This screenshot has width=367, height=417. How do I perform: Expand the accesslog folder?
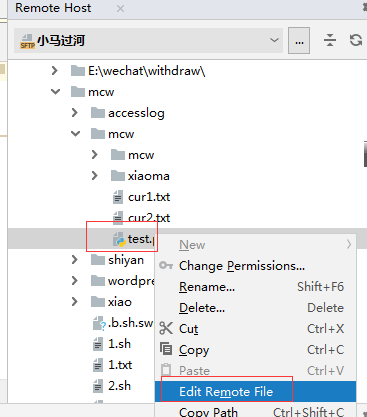coord(75,113)
